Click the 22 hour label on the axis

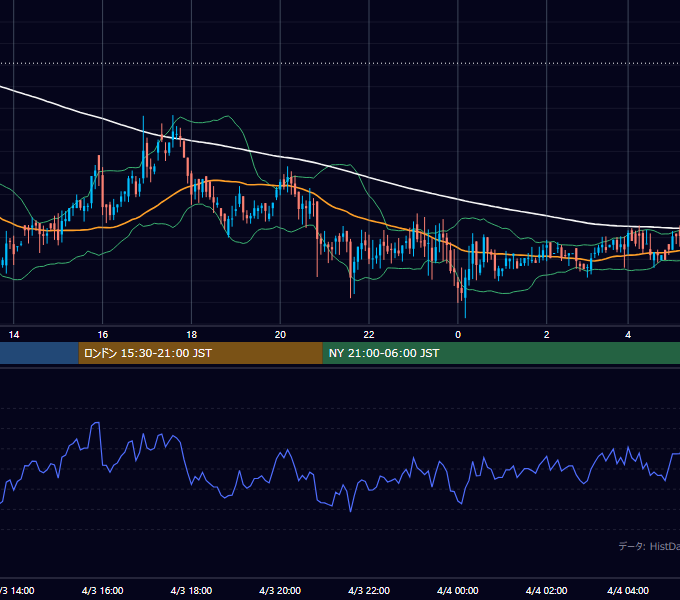click(369, 335)
